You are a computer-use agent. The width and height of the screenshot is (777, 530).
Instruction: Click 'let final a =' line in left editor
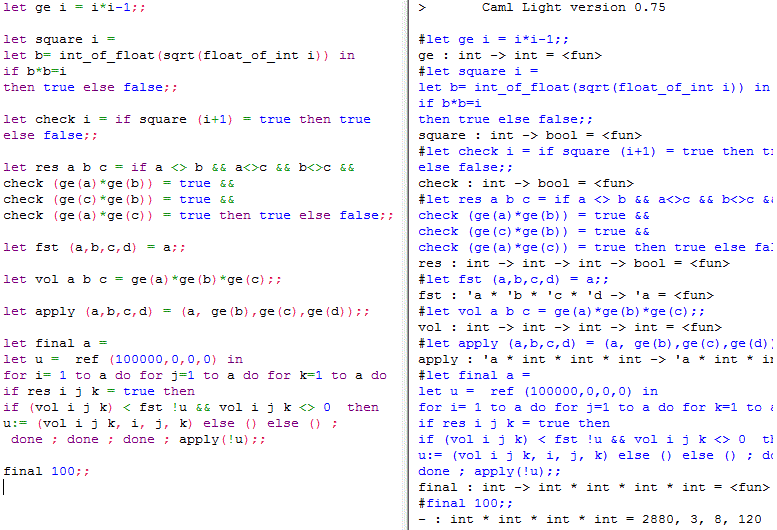pos(54,344)
